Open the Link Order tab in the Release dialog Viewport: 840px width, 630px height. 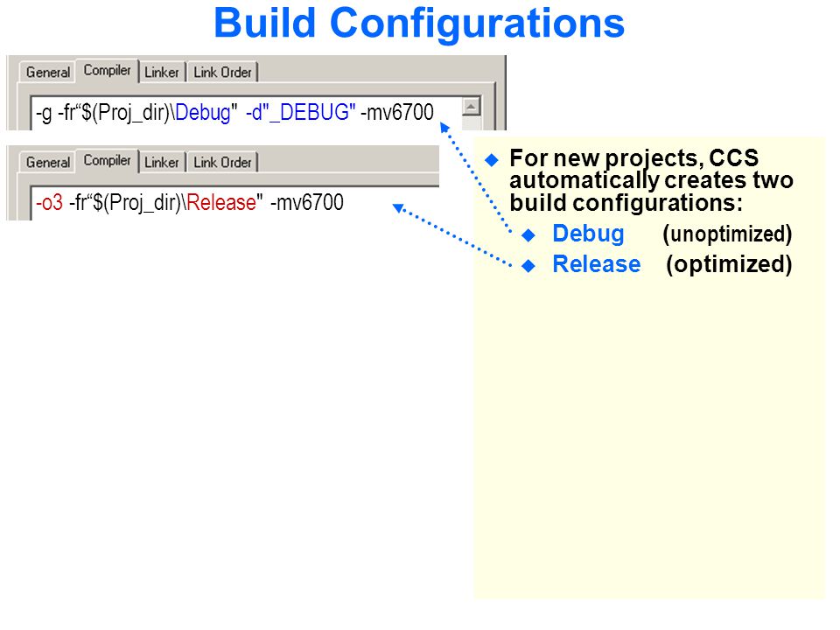[222, 163]
